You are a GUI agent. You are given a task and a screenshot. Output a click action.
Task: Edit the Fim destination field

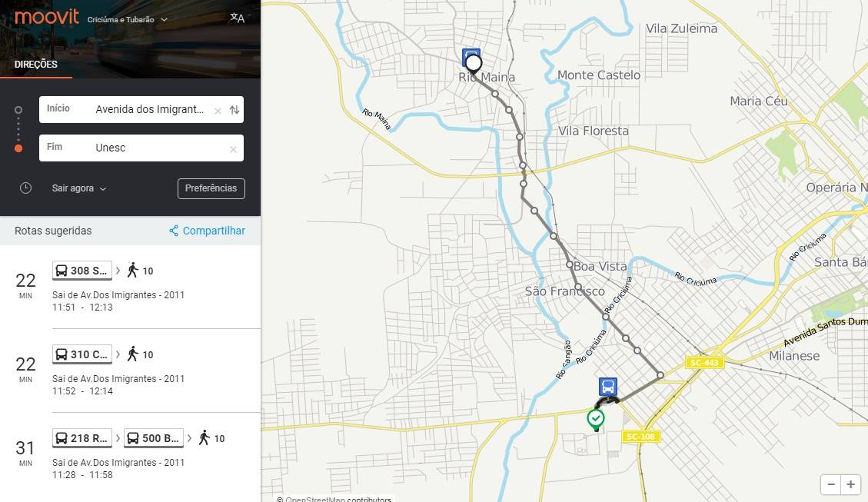click(141, 148)
